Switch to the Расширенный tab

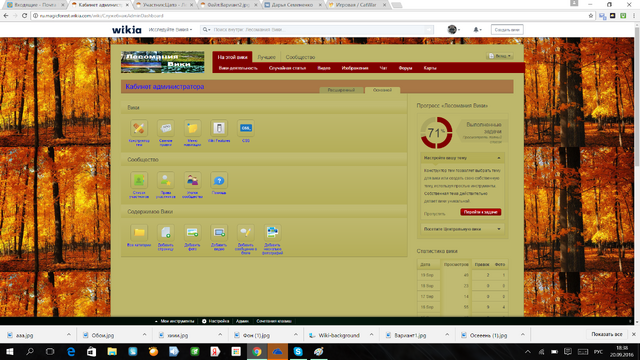point(341,90)
